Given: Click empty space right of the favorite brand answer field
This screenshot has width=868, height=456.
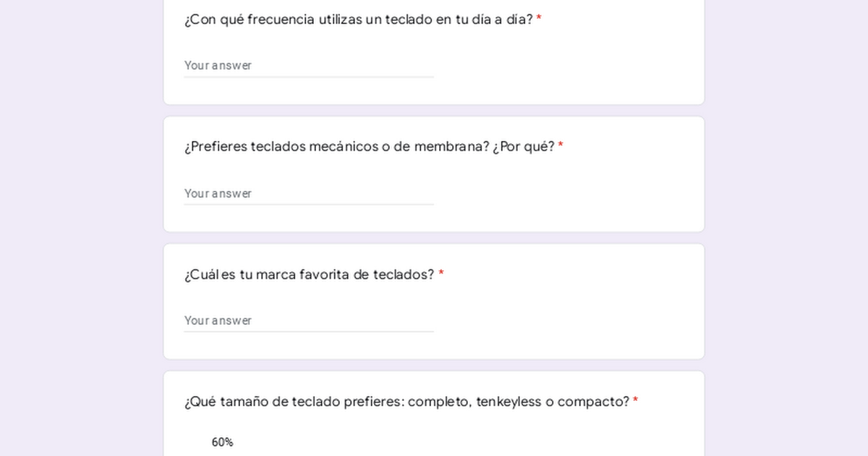Looking at the screenshot, I should pyautogui.click(x=564, y=321).
